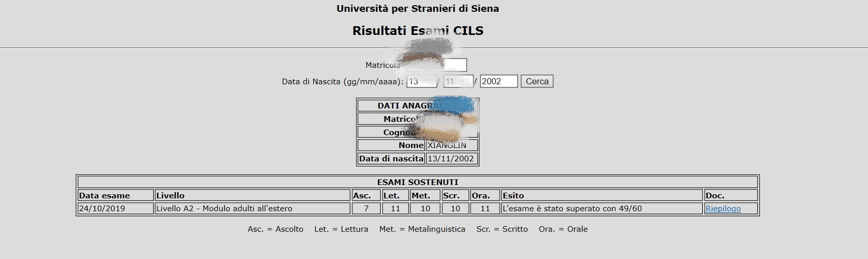Click the Met. score cell showing 10
The image size is (868, 259).
point(425,209)
